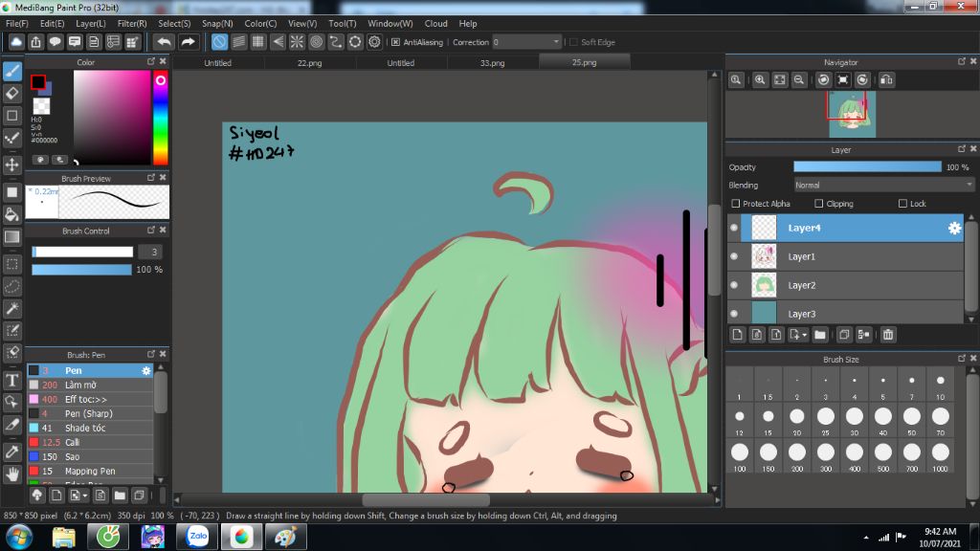Open Zalo from the taskbar

[197, 537]
